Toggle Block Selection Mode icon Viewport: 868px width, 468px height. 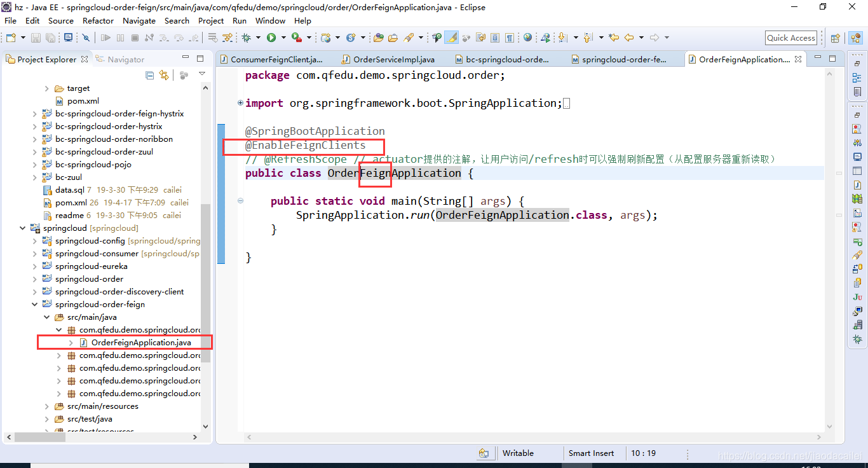point(495,38)
